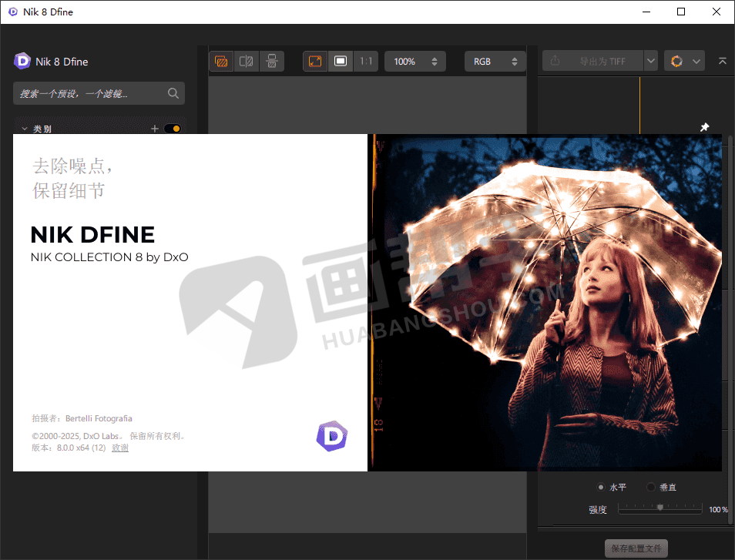Select the single image view mode icon
This screenshot has width=735, height=560.
[221, 62]
